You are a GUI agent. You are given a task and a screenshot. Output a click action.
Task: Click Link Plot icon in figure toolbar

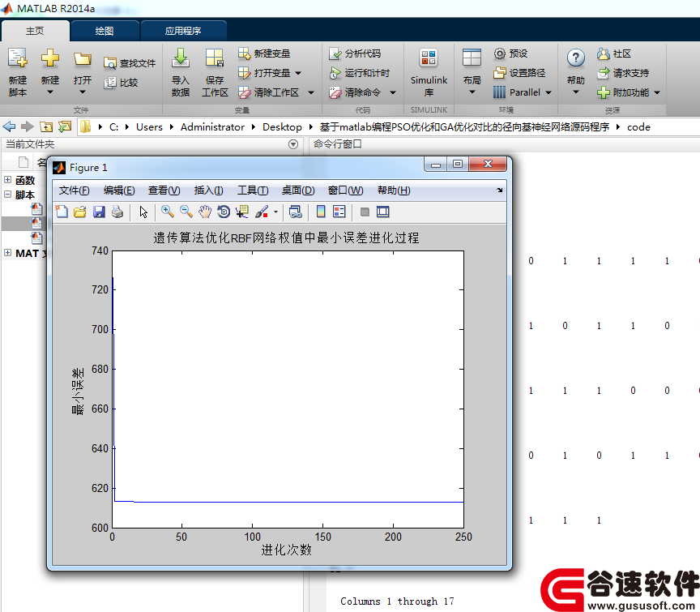tap(296, 212)
